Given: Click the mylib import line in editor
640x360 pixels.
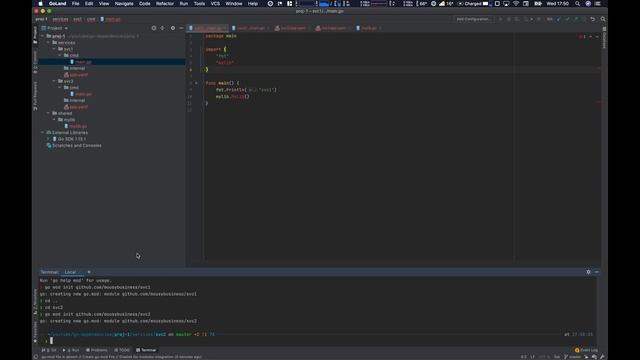Looking at the screenshot, I should 225,63.
